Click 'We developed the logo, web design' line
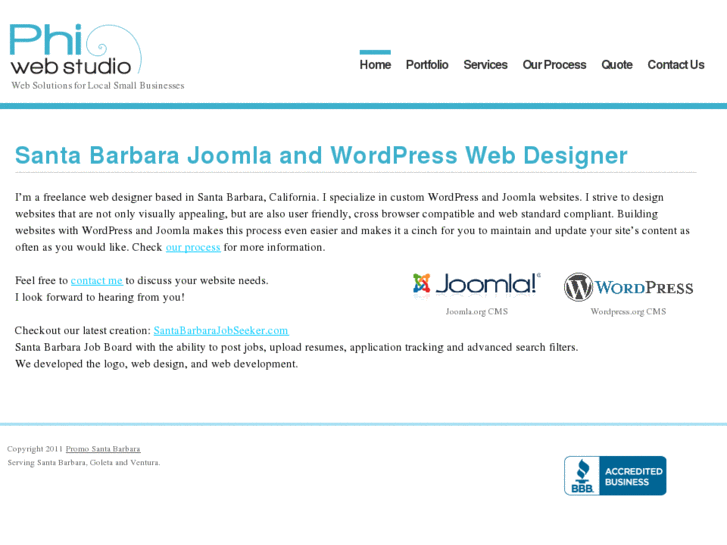This screenshot has width=727, height=545. 156,364
